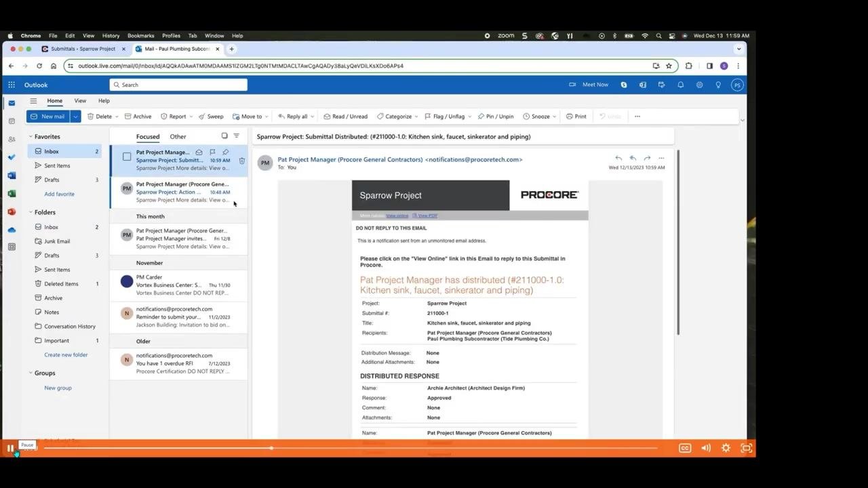Expand the New mail dropdown arrow
Viewport: 868px width, 488px height.
(x=75, y=117)
